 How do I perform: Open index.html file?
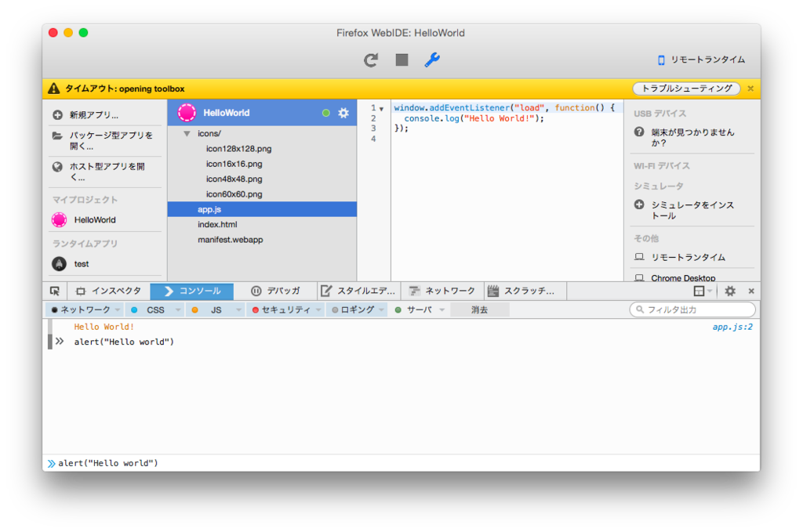pos(218,225)
